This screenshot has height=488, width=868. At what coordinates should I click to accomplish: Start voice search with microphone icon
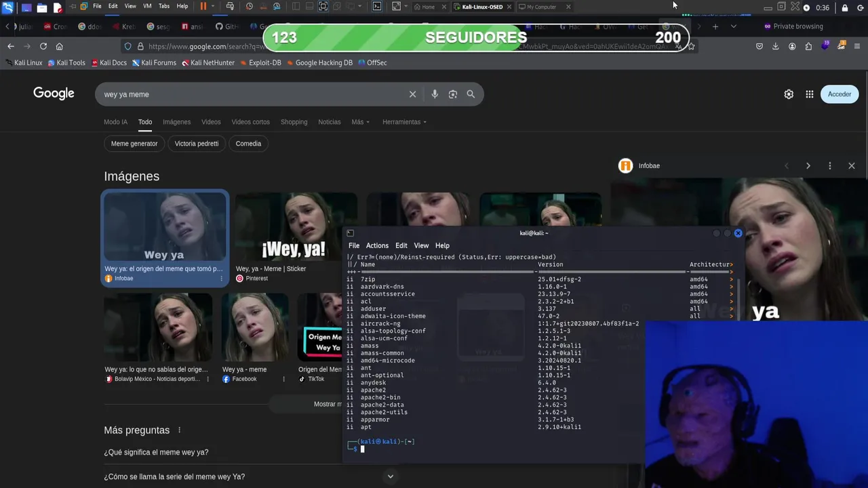click(435, 94)
